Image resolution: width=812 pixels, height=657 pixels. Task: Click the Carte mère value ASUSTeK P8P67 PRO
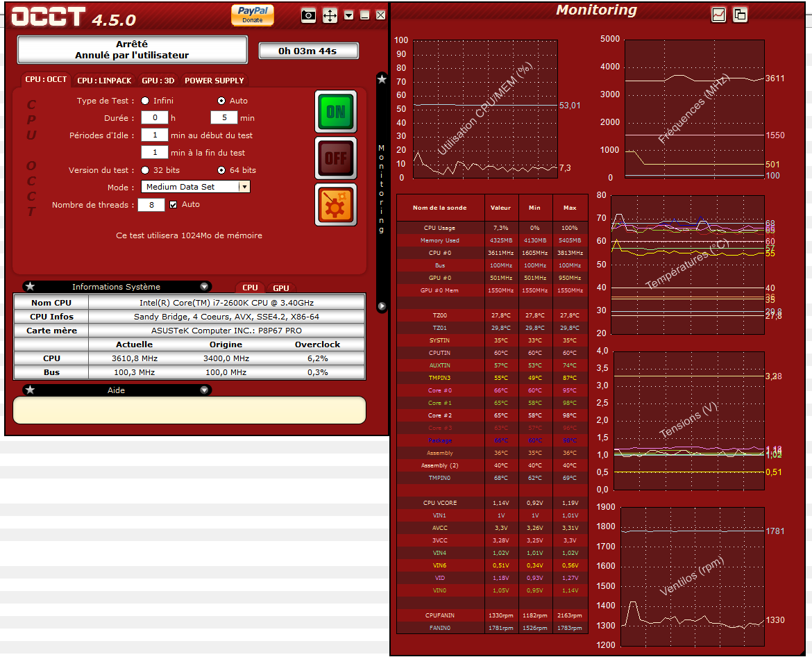[227, 331]
